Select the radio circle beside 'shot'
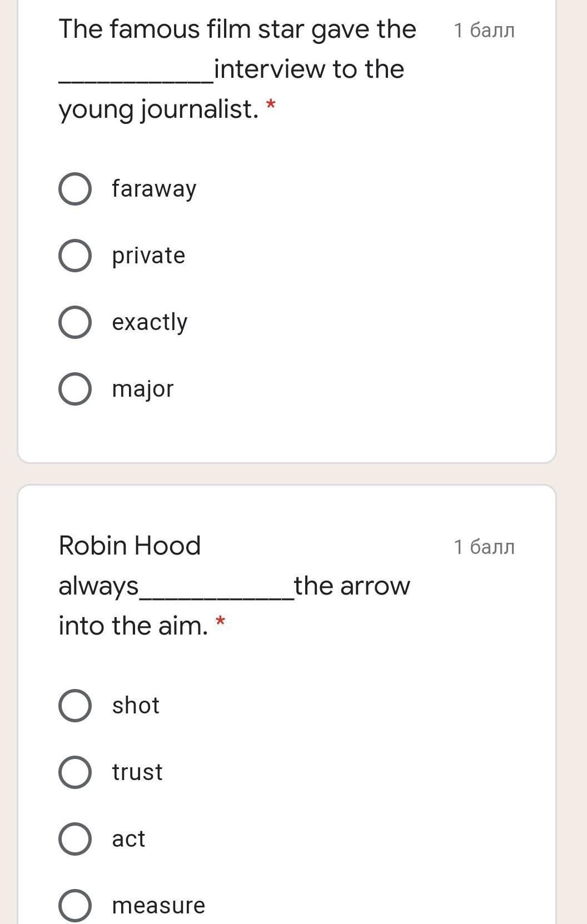587x924 pixels. 75,706
